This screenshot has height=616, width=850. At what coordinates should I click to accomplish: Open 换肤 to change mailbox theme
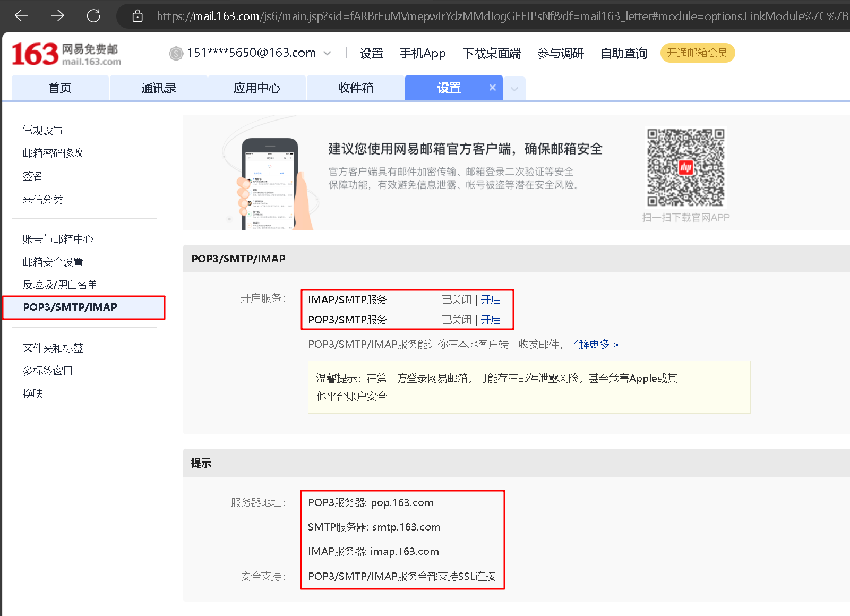32,393
